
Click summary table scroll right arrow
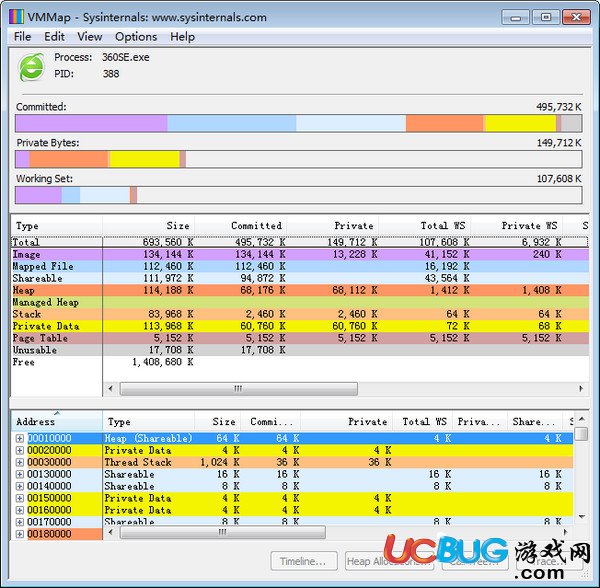click(581, 389)
